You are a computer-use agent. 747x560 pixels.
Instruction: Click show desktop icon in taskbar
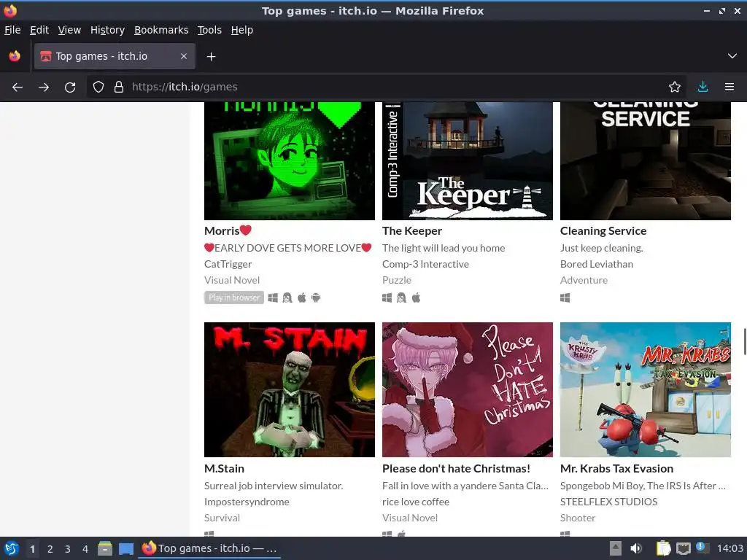[126, 548]
